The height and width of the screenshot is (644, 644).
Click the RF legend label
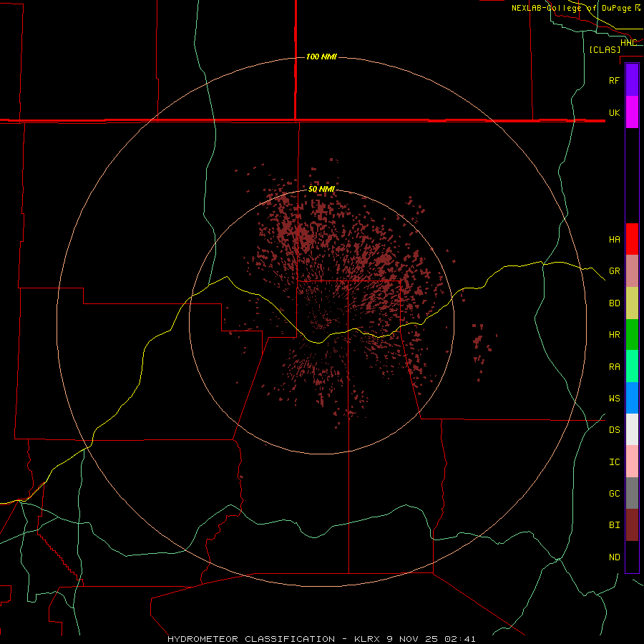tap(614, 80)
